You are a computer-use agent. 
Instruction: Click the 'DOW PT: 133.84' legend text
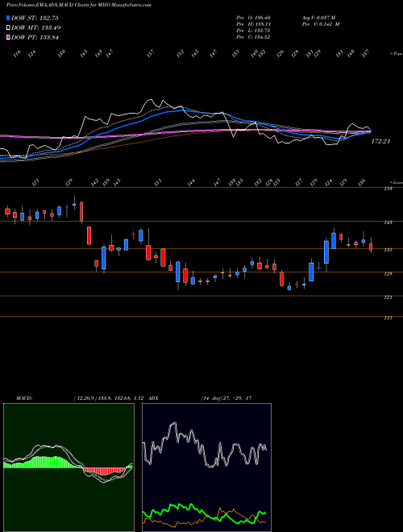35,37
